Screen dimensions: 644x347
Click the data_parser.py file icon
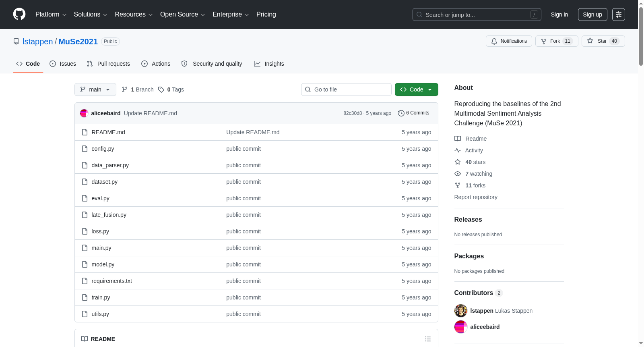pos(85,165)
